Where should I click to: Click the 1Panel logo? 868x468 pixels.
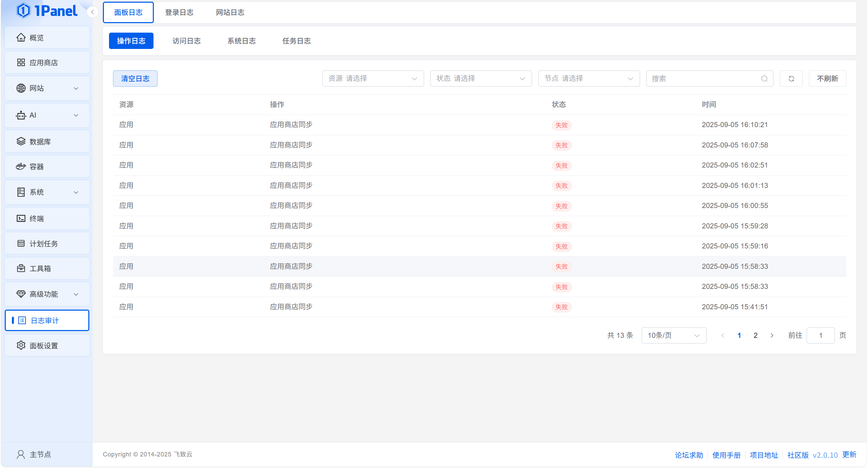coord(47,11)
